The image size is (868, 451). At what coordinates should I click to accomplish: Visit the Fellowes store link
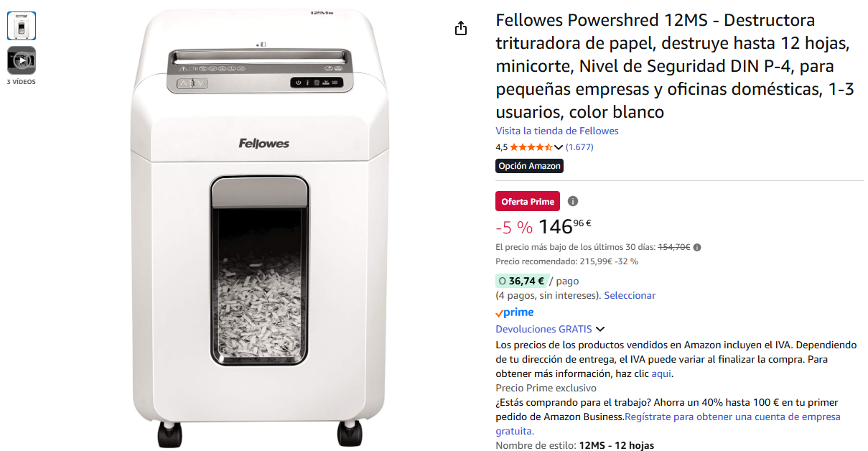click(557, 131)
